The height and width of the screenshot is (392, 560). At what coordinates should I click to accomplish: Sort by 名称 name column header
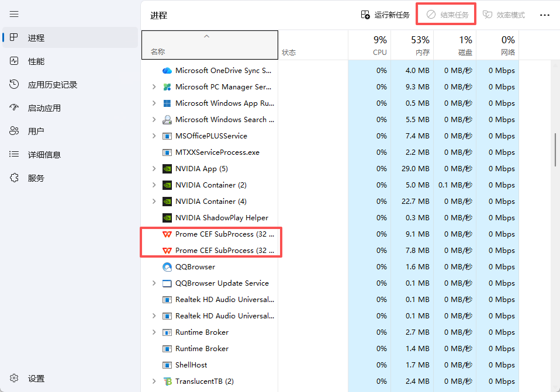210,44
